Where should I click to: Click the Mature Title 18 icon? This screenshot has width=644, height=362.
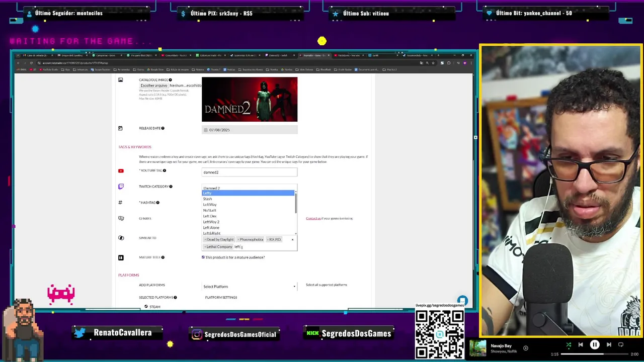point(121,257)
